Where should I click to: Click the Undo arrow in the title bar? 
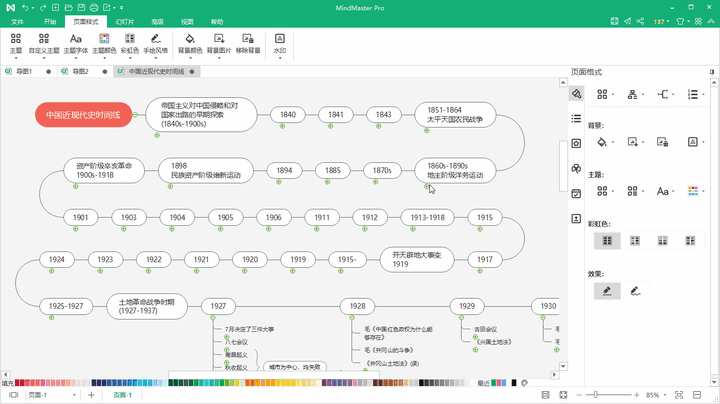[26, 8]
